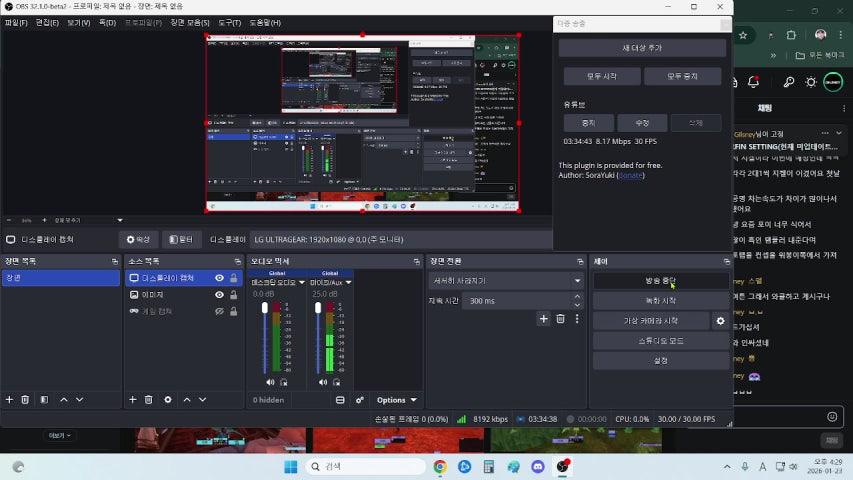The width and height of the screenshot is (853, 480).
Task: Hide the 디스플레이 캡쳐 source with eye icon
Action: pyautogui.click(x=219, y=279)
